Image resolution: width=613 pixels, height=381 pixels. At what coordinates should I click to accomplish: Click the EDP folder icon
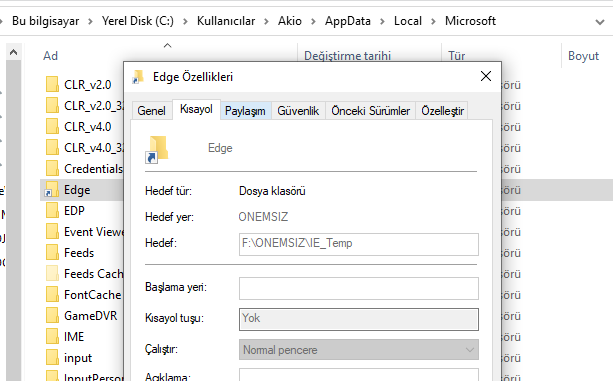pyautogui.click(x=52, y=211)
